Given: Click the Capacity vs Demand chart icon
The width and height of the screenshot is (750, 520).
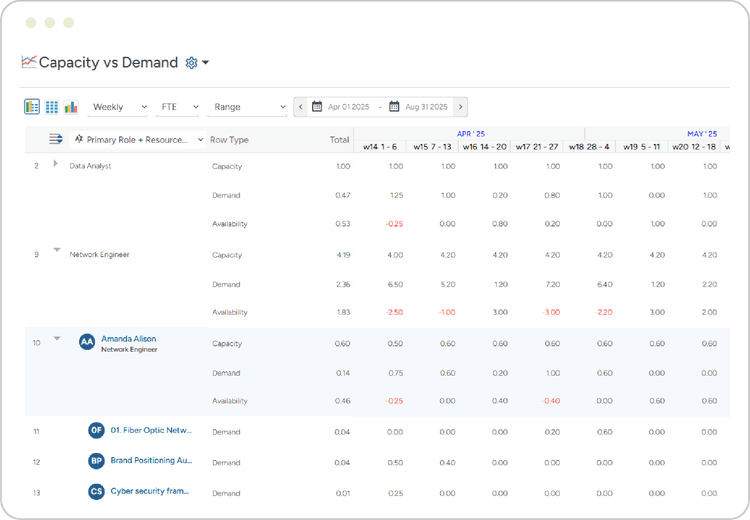Looking at the screenshot, I should [28, 62].
